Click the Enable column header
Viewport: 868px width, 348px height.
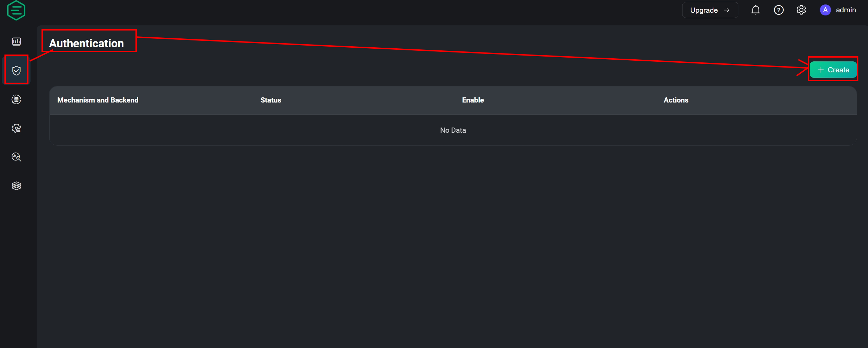(x=473, y=100)
